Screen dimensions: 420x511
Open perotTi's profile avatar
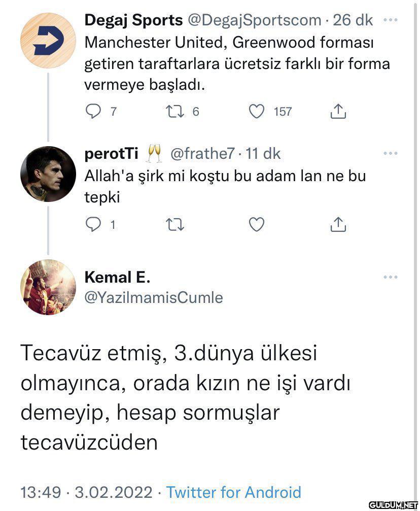tap(48, 174)
